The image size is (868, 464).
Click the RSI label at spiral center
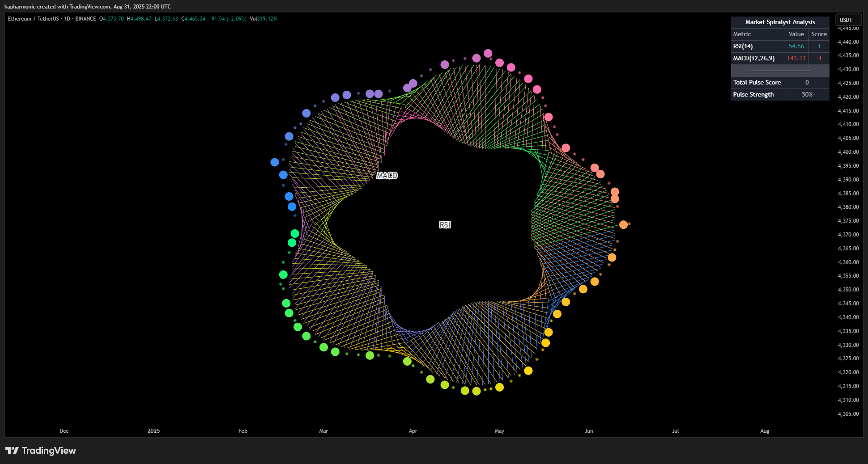445,225
